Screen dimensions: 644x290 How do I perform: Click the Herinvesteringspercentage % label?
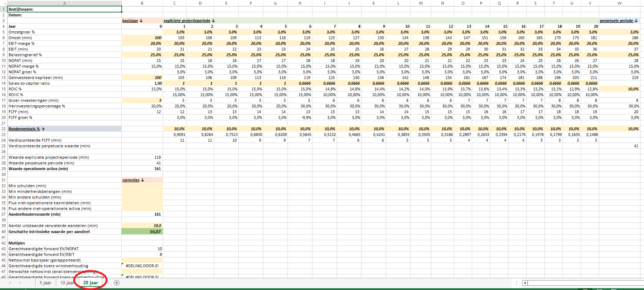tap(37, 106)
